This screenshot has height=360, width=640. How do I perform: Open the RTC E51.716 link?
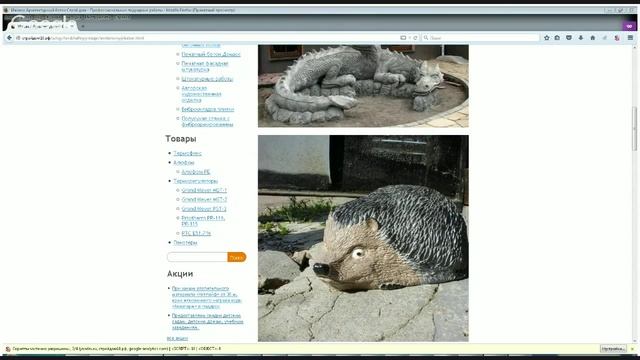tap(196, 233)
